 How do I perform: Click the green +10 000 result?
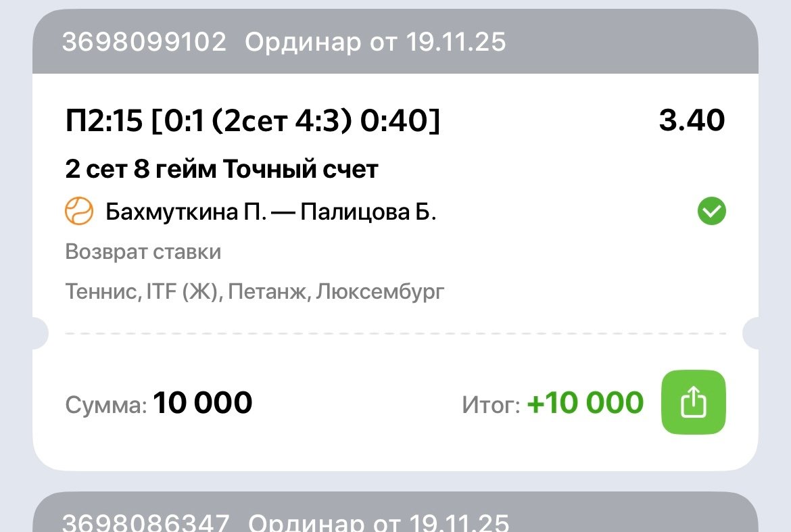585,403
